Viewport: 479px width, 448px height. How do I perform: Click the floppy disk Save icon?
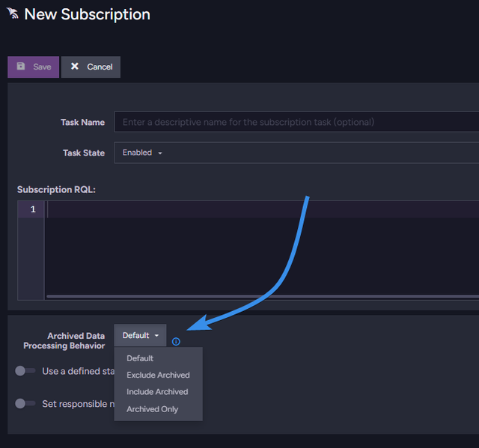(x=21, y=67)
